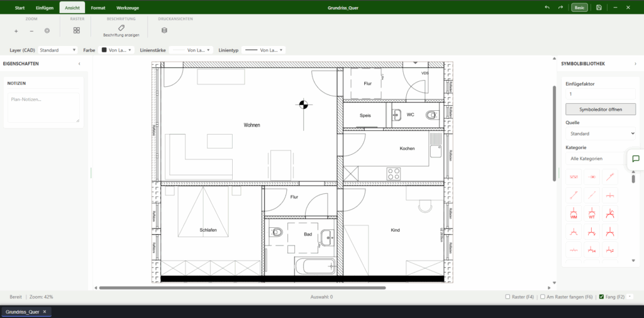Switch to the Format tab
The width and height of the screenshot is (644, 318).
pyautogui.click(x=97, y=8)
